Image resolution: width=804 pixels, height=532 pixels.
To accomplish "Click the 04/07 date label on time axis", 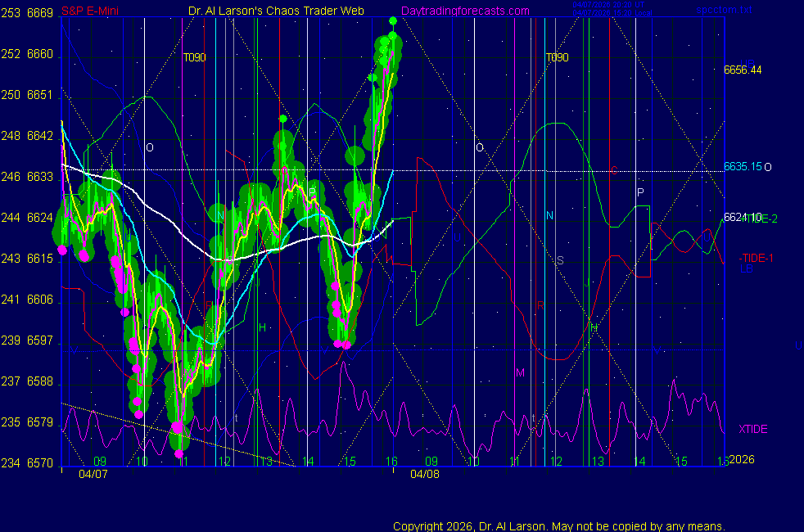I will coord(93,473).
